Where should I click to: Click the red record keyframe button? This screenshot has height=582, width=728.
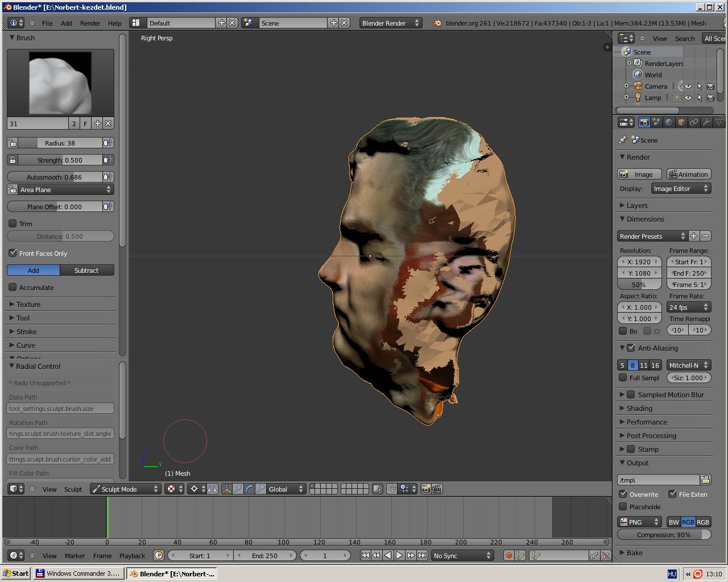(509, 555)
